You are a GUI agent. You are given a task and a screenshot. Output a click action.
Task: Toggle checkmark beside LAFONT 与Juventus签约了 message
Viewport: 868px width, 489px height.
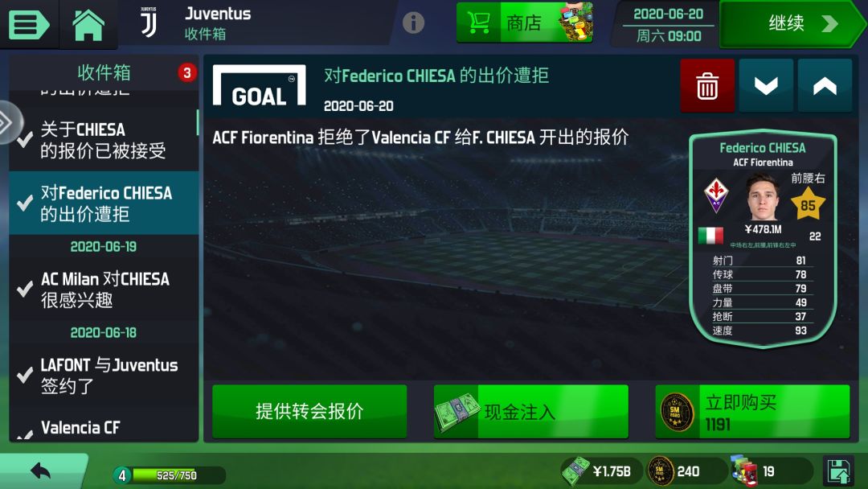point(24,375)
